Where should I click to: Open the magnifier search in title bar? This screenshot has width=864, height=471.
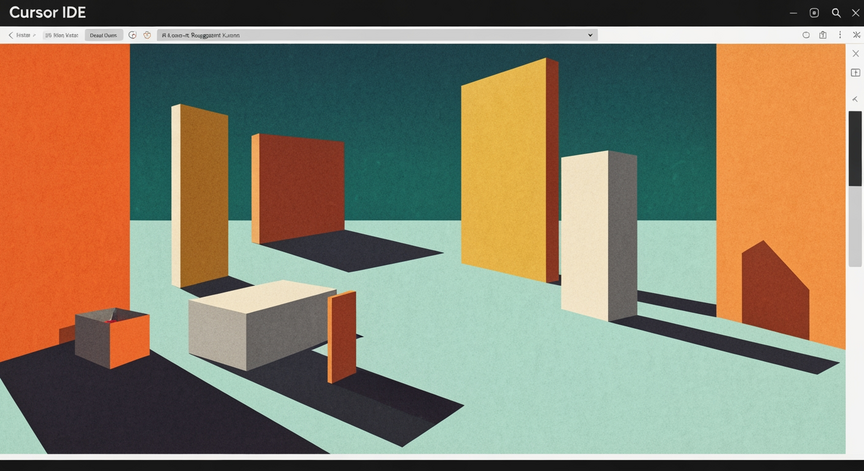[836, 13]
